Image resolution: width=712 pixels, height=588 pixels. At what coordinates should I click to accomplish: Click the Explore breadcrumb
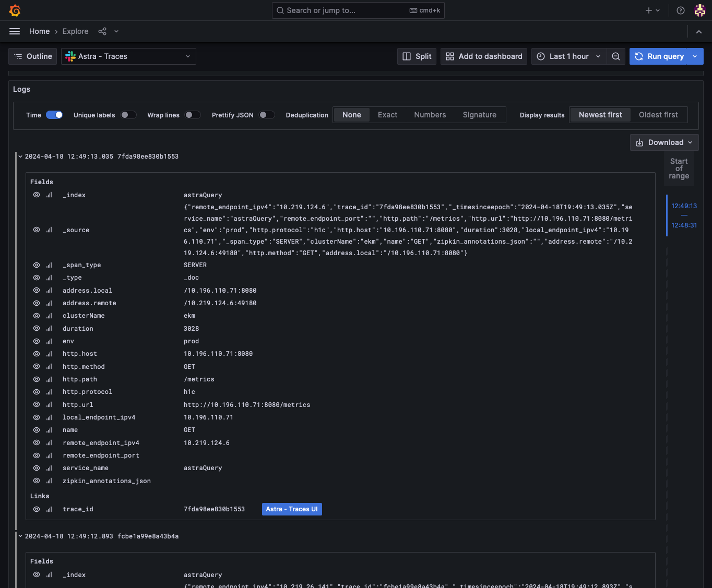click(x=76, y=31)
